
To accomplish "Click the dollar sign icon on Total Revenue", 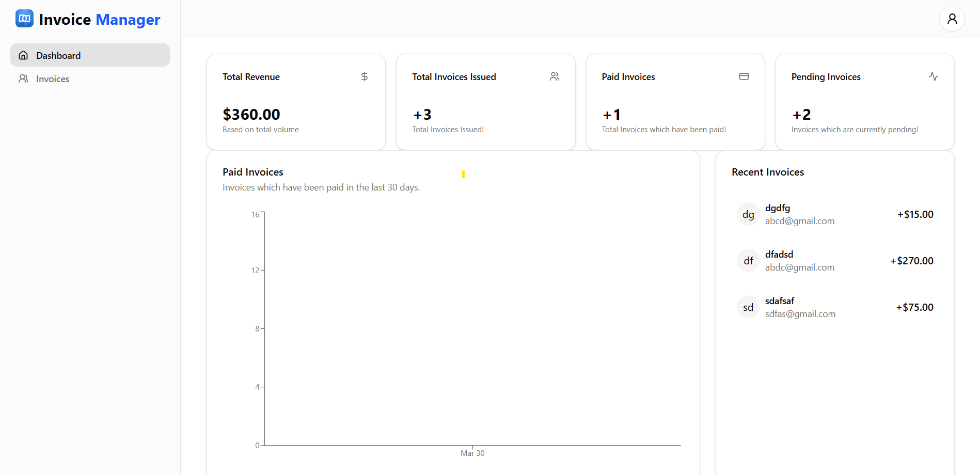I will click(364, 76).
